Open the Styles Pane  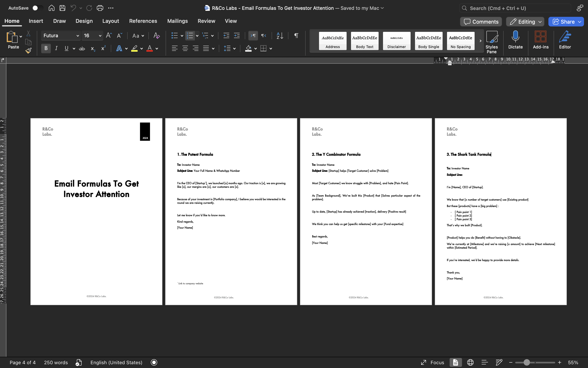(x=491, y=42)
